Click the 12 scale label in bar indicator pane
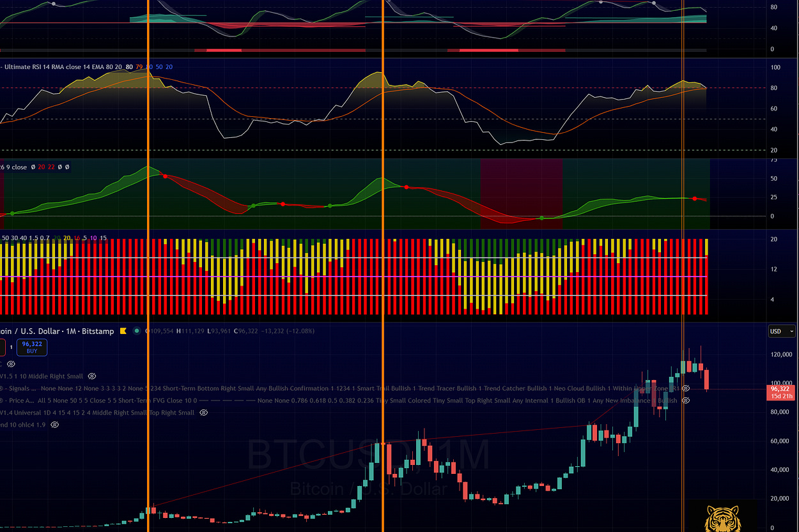The width and height of the screenshot is (799, 532). pyautogui.click(x=773, y=269)
